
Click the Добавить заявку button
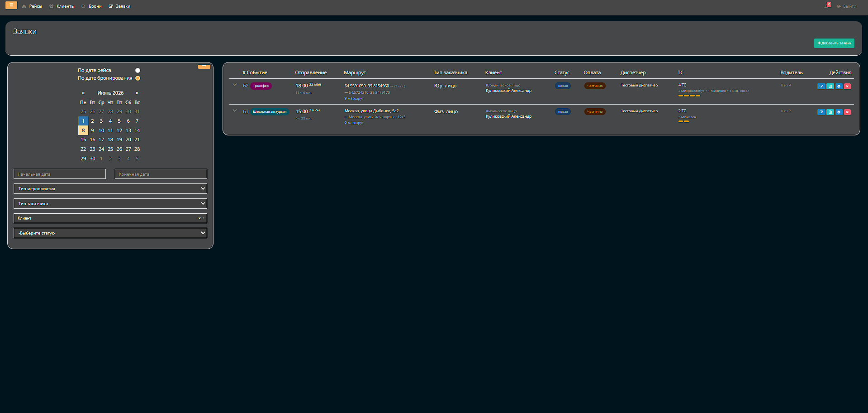point(834,43)
